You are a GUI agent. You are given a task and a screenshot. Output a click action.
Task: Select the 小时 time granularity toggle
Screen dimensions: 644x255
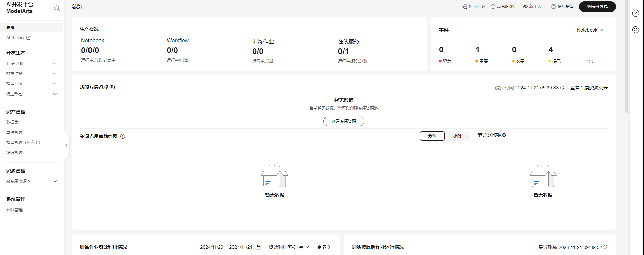457,136
